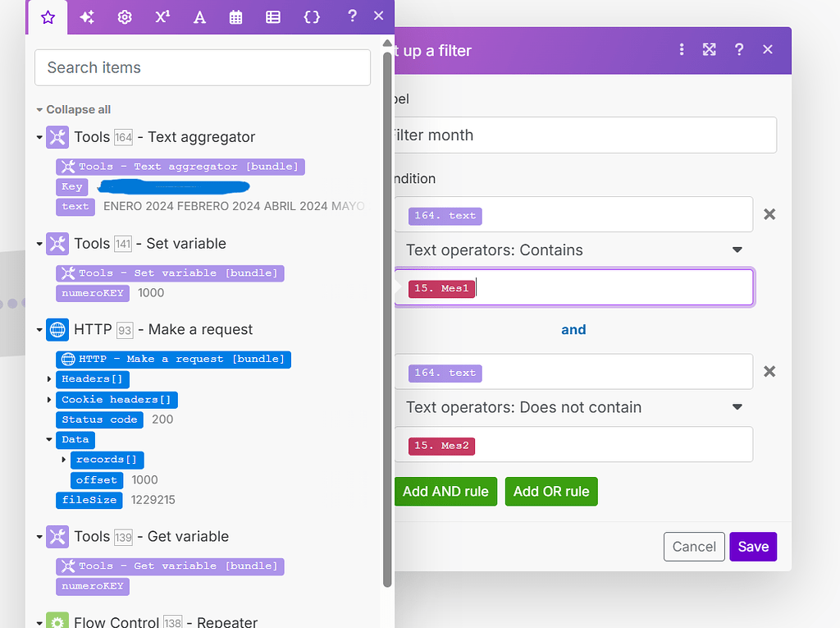This screenshot has width=840, height=628.
Task: Expand the filter dialog to fullscreen
Action: 709,49
